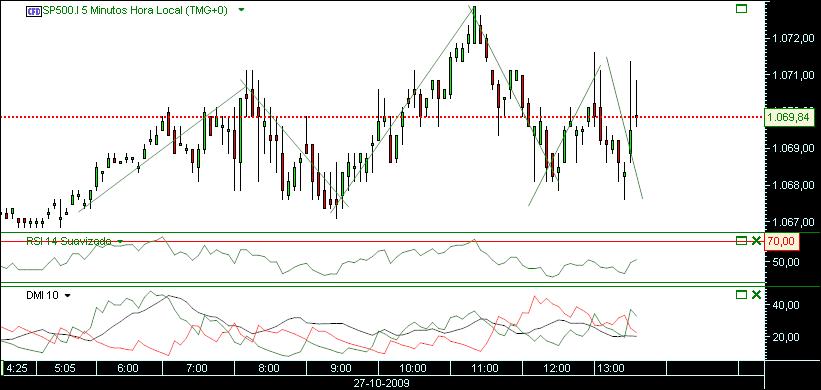The image size is (821, 390).
Task: Maximize the DMI 10 indicator panel
Action: (741, 295)
